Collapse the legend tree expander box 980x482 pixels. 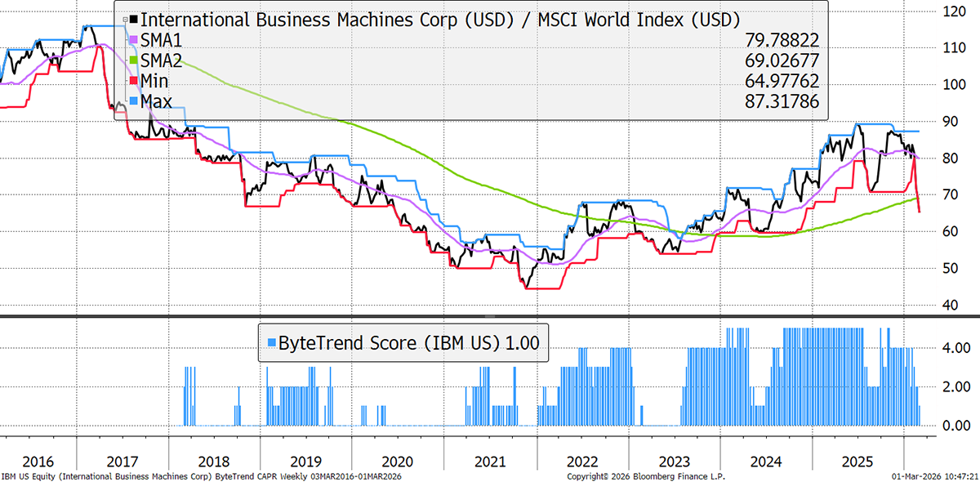(125, 18)
